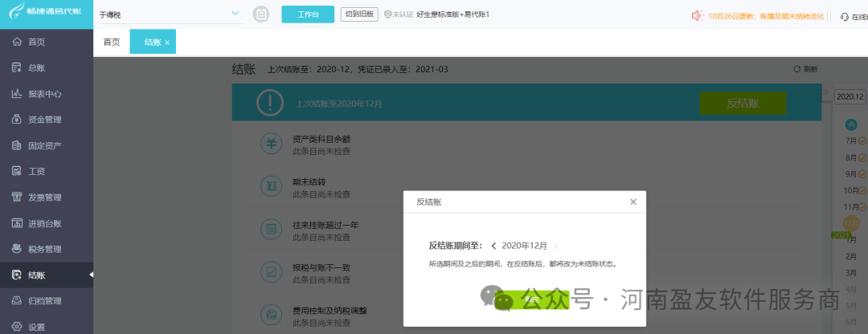Click the 未认证 shield status

point(399,14)
